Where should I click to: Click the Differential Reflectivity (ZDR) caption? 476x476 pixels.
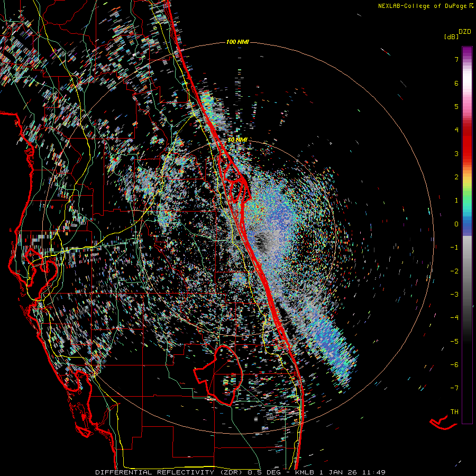(169, 472)
